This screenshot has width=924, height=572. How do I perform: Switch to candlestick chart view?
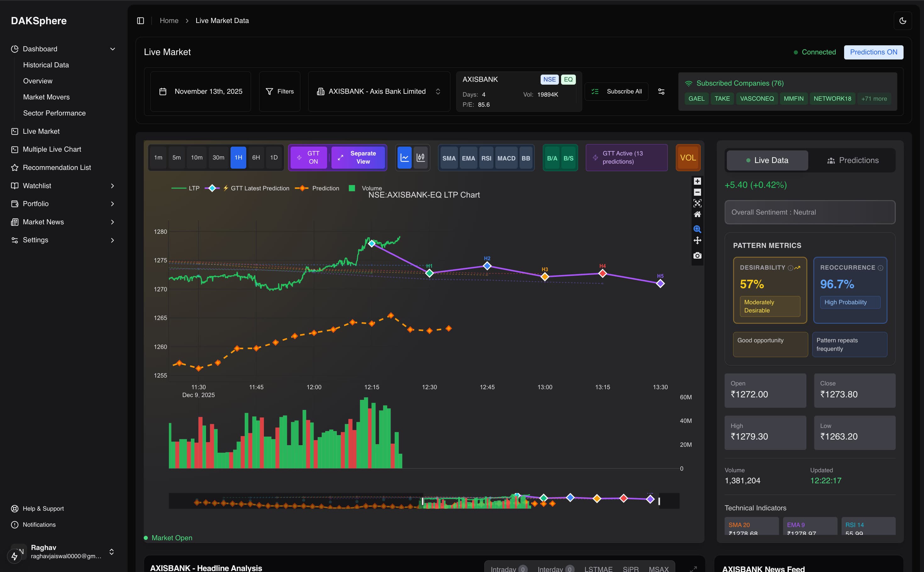tap(420, 157)
